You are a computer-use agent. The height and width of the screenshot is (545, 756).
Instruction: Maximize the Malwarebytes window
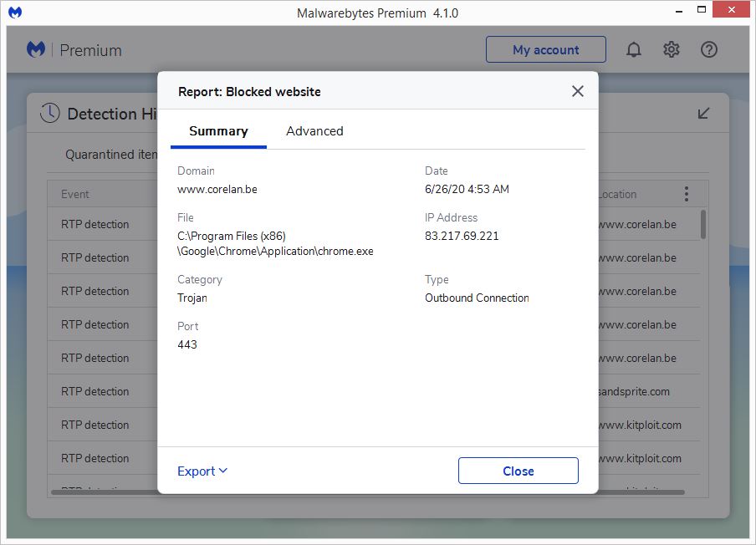pyautogui.click(x=702, y=10)
